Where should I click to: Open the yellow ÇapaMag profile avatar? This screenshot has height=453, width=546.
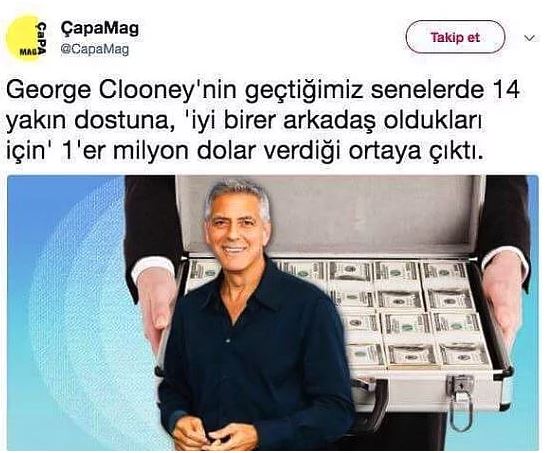point(26,38)
